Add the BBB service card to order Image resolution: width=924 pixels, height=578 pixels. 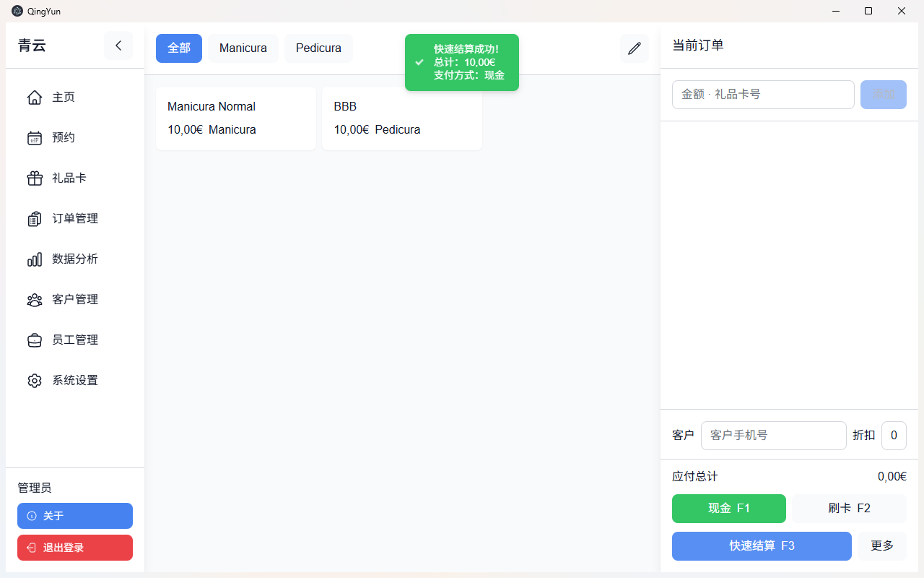point(402,118)
